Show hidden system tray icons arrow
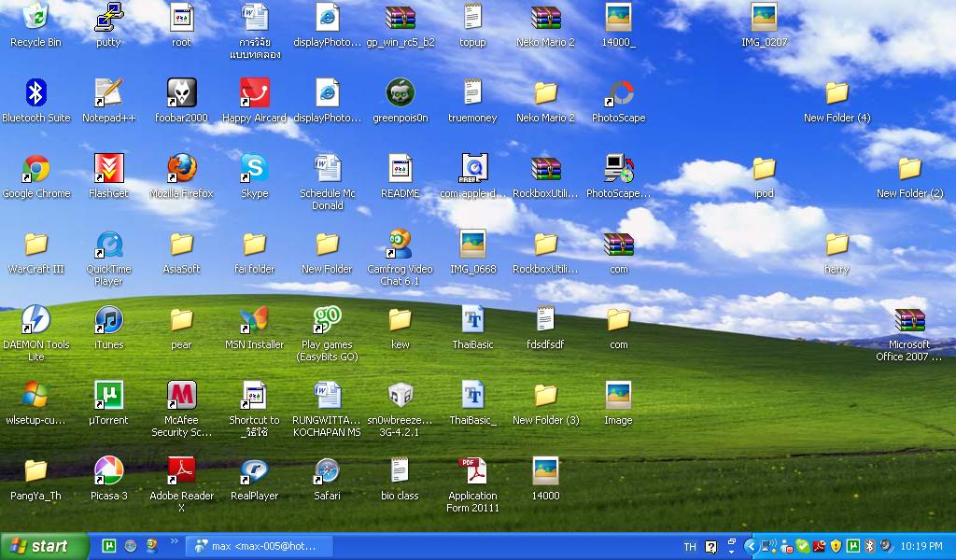Screen dimensions: 956x560 coord(752,547)
